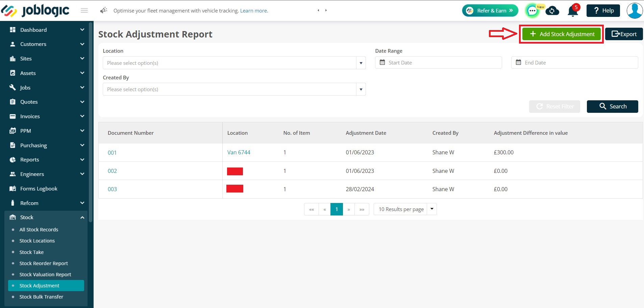This screenshot has width=644, height=308.
Task: Follow the Learn more link
Action: click(254, 11)
